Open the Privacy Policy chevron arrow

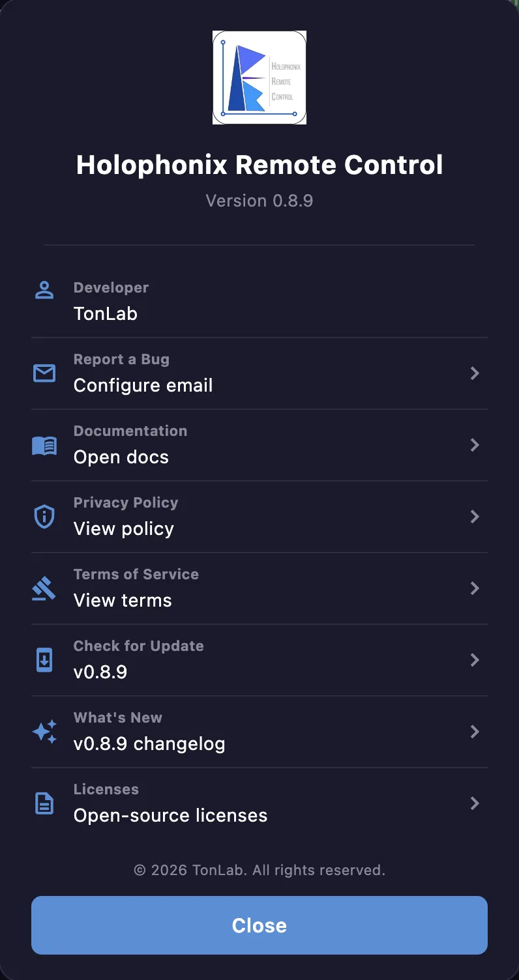(x=475, y=517)
